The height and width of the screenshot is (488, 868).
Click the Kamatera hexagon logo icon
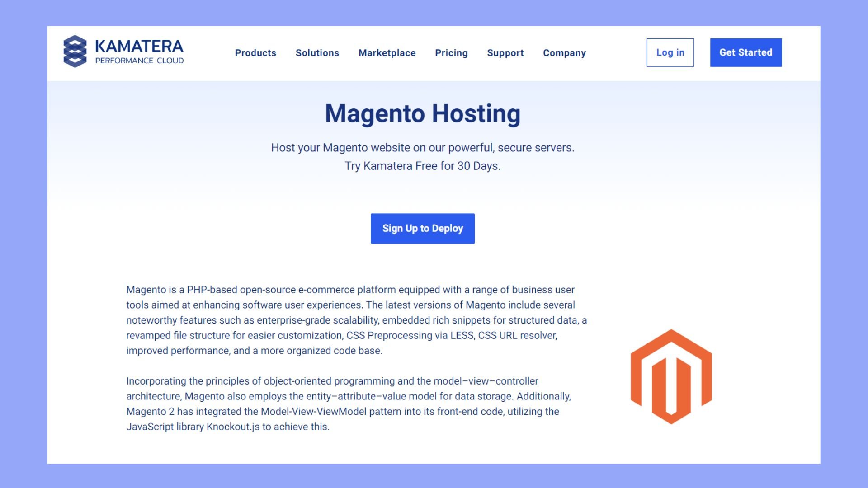point(75,52)
